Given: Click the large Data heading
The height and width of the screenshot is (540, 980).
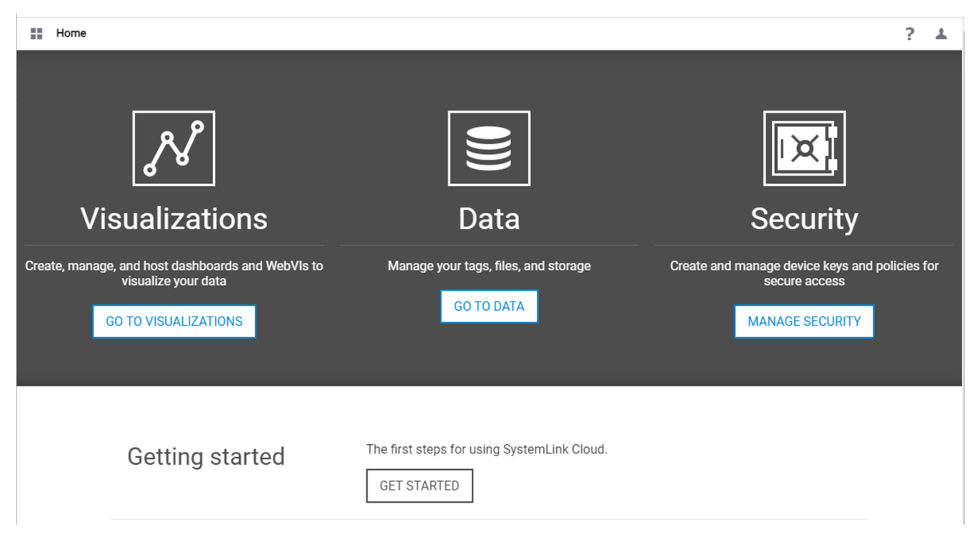Looking at the screenshot, I should pyautogui.click(x=489, y=219).
